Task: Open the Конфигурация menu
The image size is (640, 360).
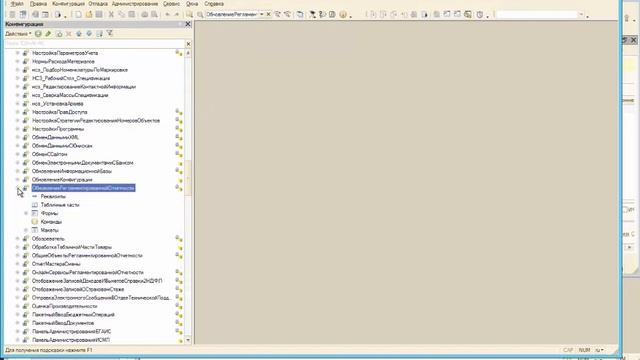Action: (x=68, y=4)
